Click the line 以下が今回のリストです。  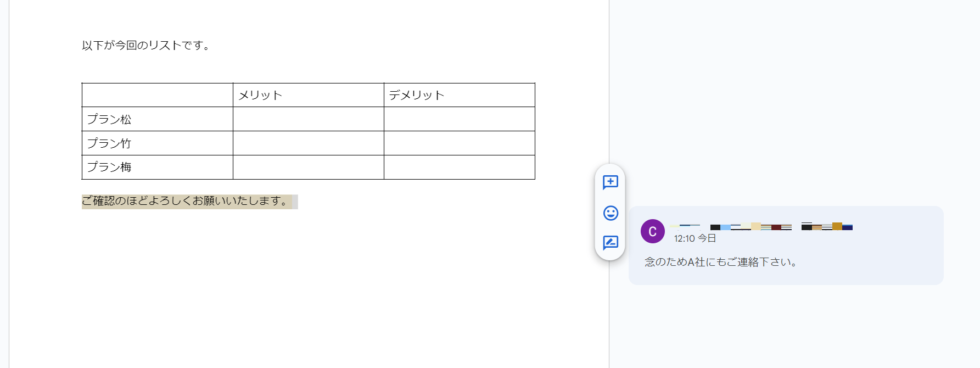coord(145,46)
